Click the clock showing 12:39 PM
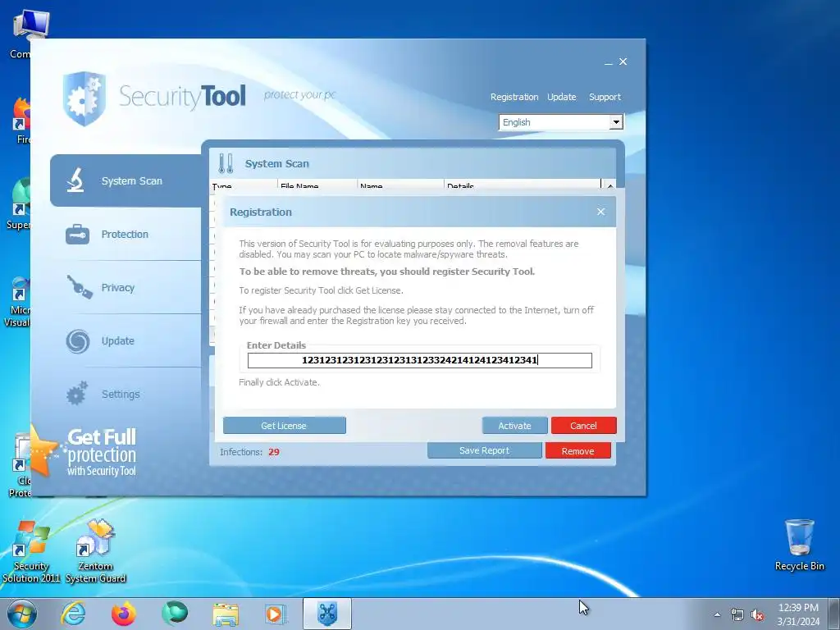840x630 pixels. coord(798,608)
